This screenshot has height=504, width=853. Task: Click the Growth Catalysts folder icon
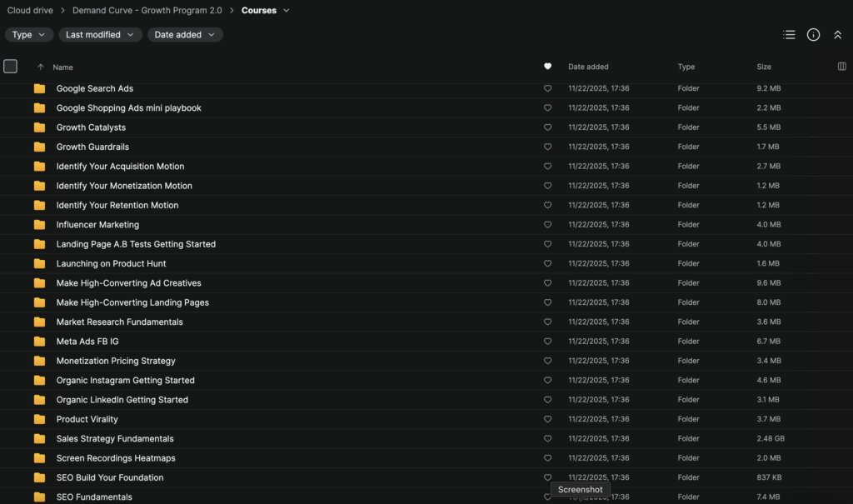coord(39,127)
